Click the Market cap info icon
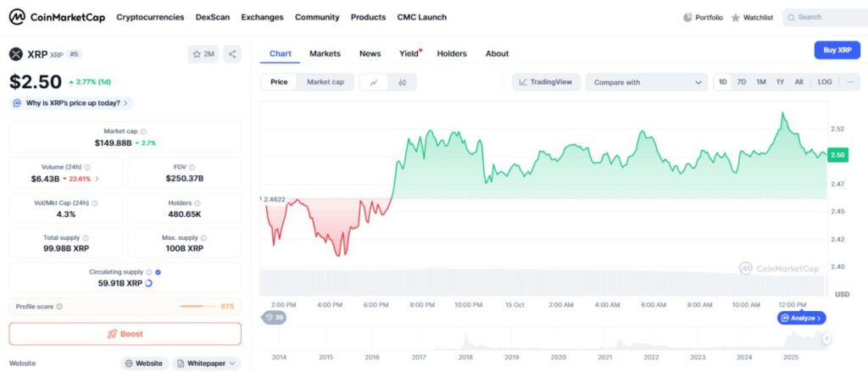Image resolution: width=868 pixels, height=372 pixels. pos(143,131)
